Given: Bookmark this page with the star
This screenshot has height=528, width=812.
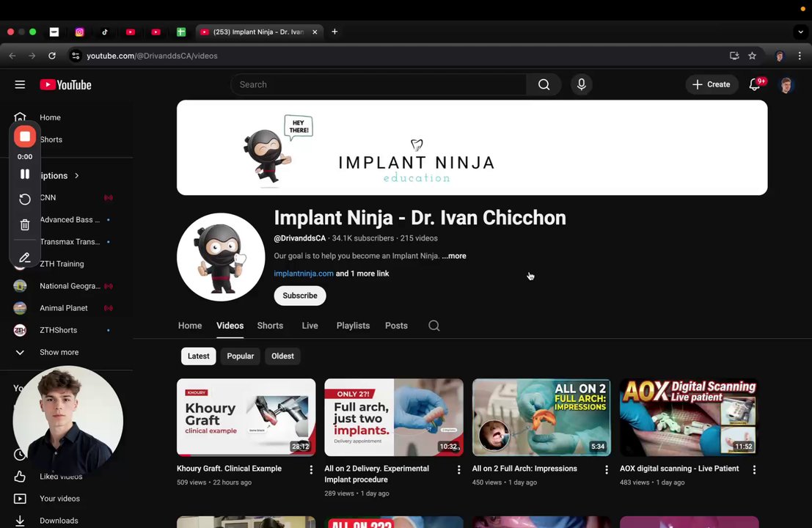Looking at the screenshot, I should pos(753,56).
